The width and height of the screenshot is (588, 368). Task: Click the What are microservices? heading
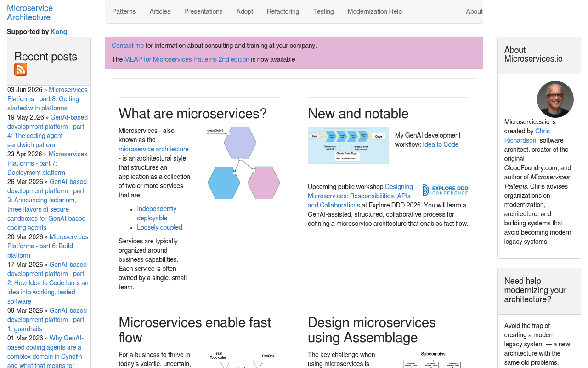click(192, 114)
